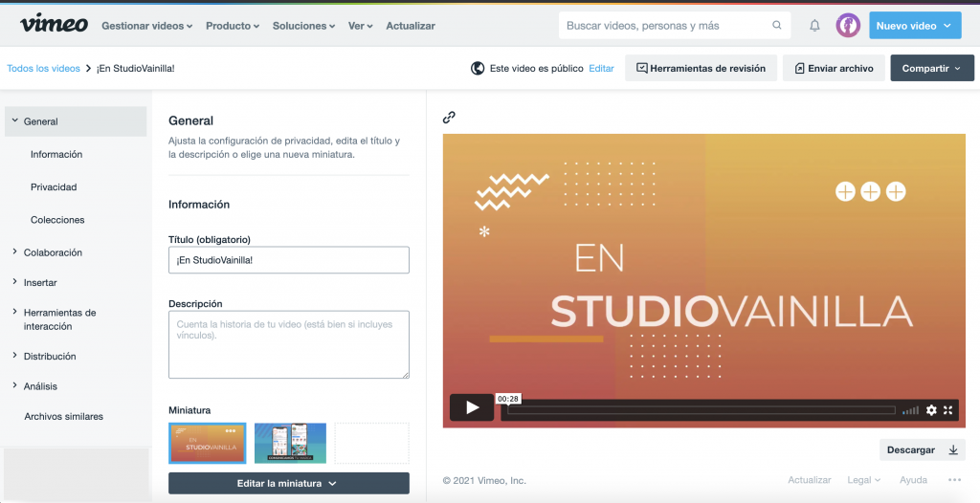Image resolution: width=980 pixels, height=503 pixels.
Task: Click 'Este video es público' text
Action: coord(536,68)
